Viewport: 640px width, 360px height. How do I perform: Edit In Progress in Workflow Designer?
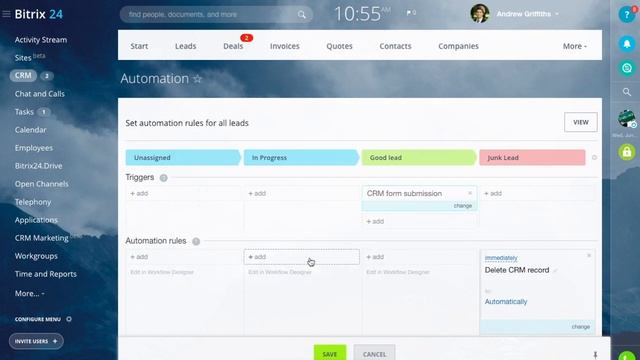click(280, 272)
